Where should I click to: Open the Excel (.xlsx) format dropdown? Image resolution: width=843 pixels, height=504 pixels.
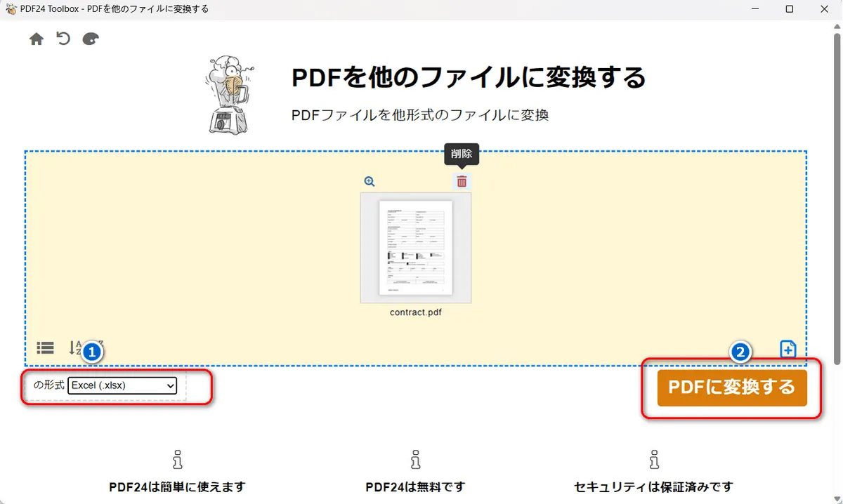click(122, 385)
